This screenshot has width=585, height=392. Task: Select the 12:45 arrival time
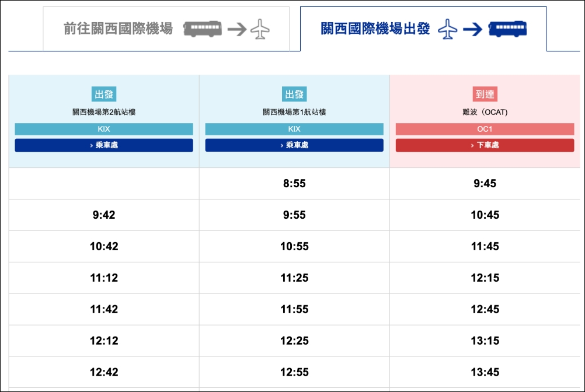pyautogui.click(x=485, y=309)
